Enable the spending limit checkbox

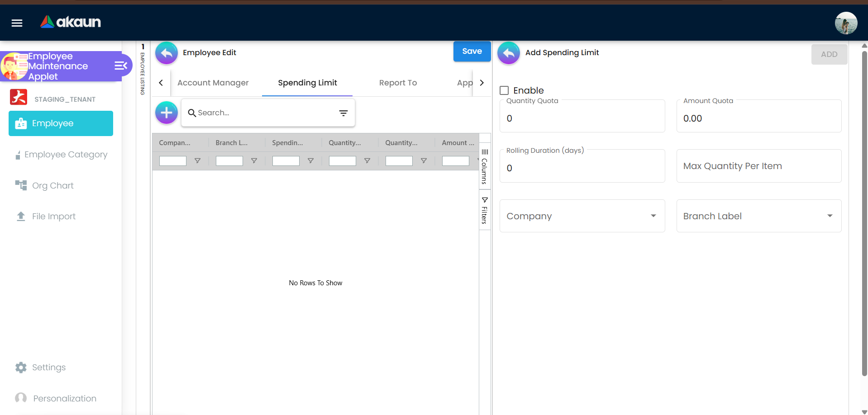pyautogui.click(x=504, y=90)
